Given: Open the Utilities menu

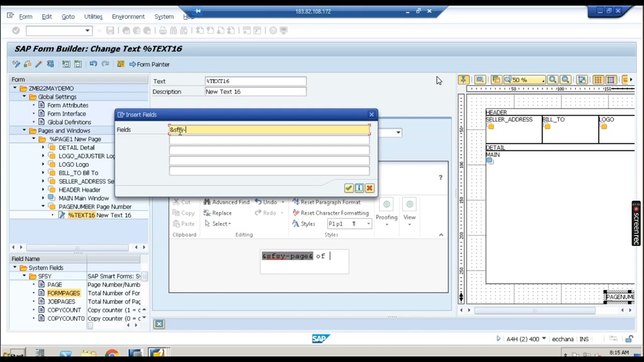Looking at the screenshot, I should 93,17.
